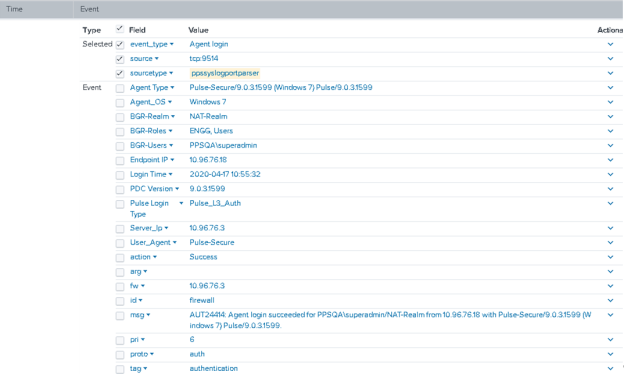Click the Field column heading
Screen dimensions: 624x382
click(137, 30)
